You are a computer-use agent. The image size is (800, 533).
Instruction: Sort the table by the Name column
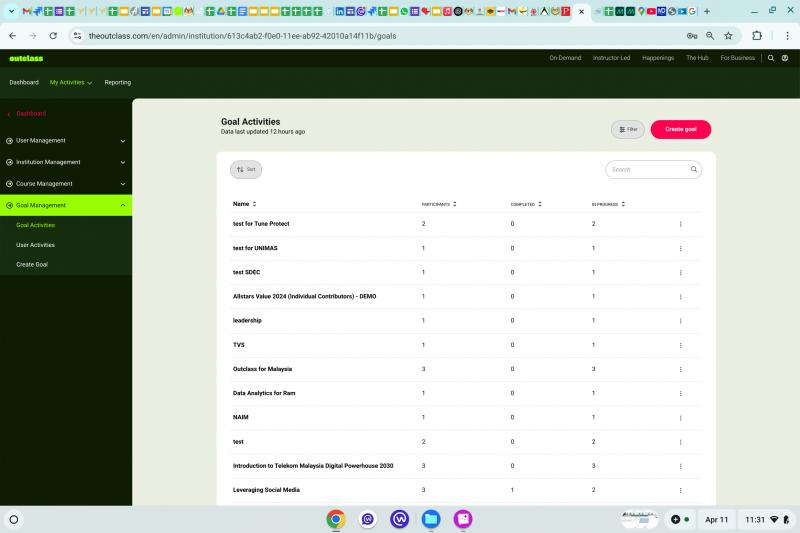point(244,204)
